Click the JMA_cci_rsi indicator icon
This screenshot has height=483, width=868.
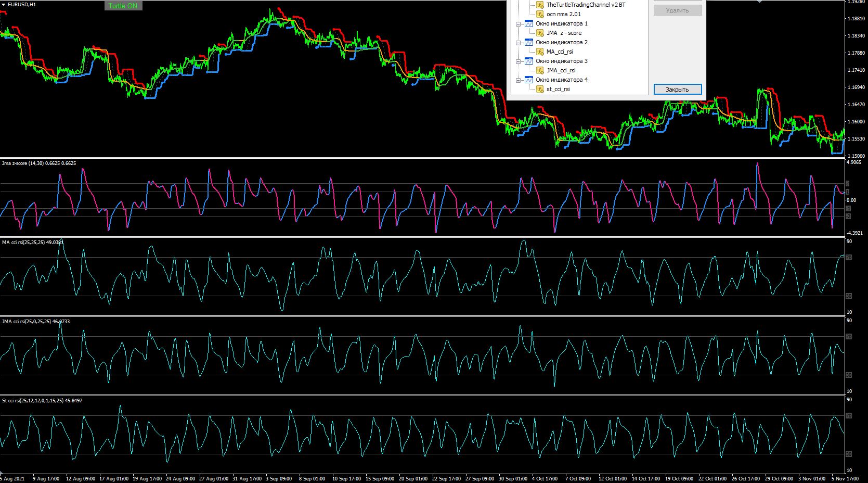[x=540, y=70]
